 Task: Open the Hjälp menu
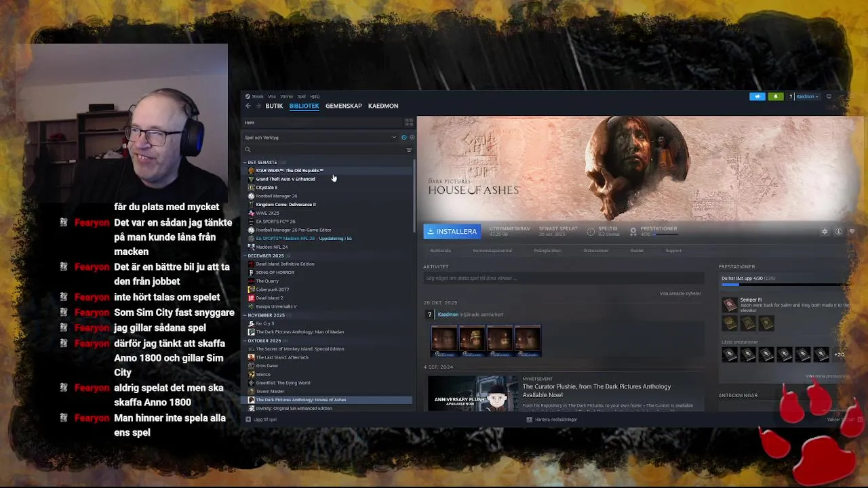tap(315, 96)
